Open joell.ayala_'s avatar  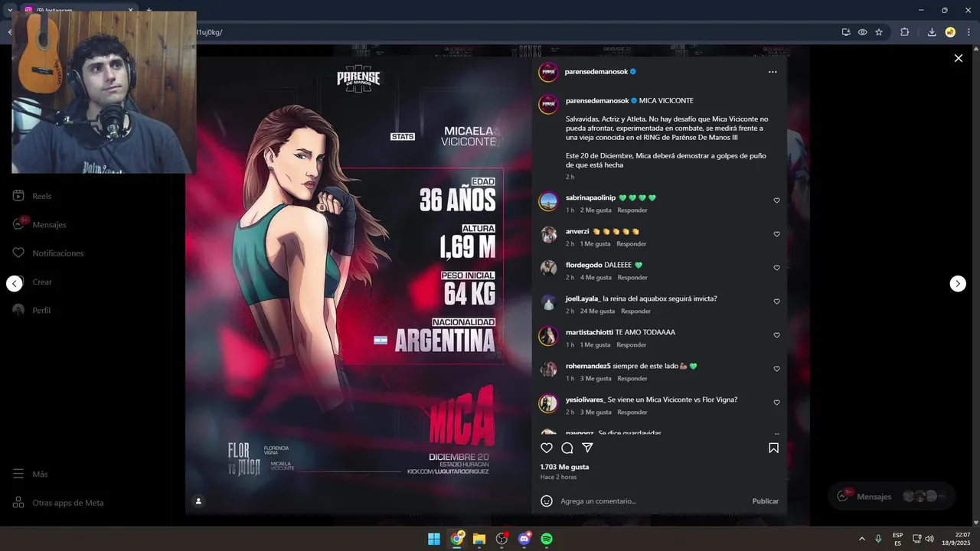tap(548, 302)
